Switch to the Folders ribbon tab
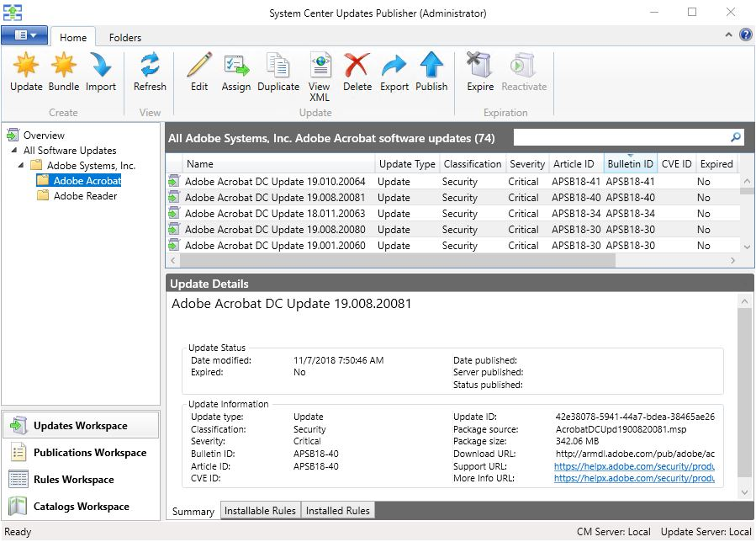The width and height of the screenshot is (756, 542). (x=125, y=37)
